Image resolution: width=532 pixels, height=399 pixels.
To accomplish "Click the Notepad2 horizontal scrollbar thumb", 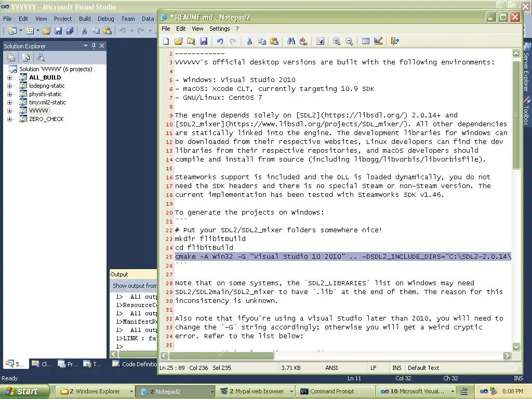I will pyautogui.click(x=221, y=355).
